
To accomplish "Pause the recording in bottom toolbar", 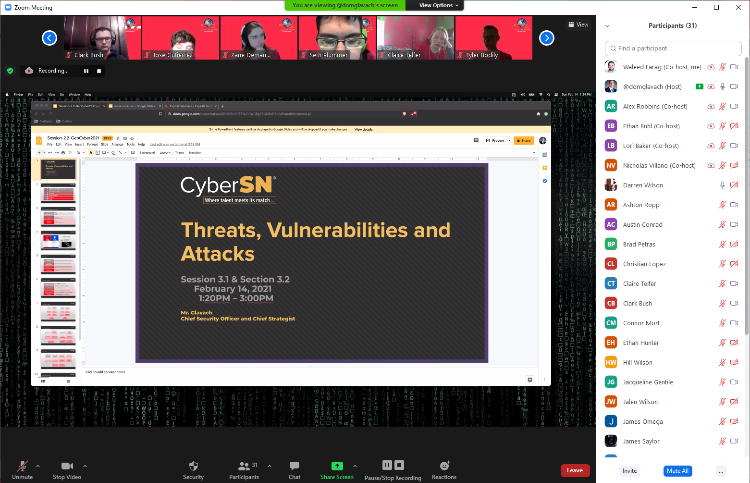I will [x=387, y=465].
